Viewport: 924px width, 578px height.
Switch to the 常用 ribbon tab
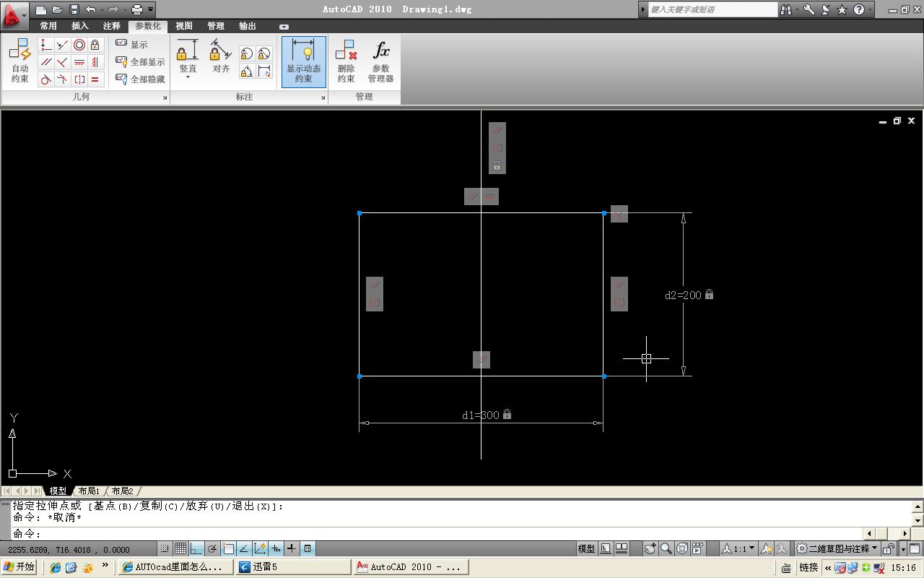(48, 26)
